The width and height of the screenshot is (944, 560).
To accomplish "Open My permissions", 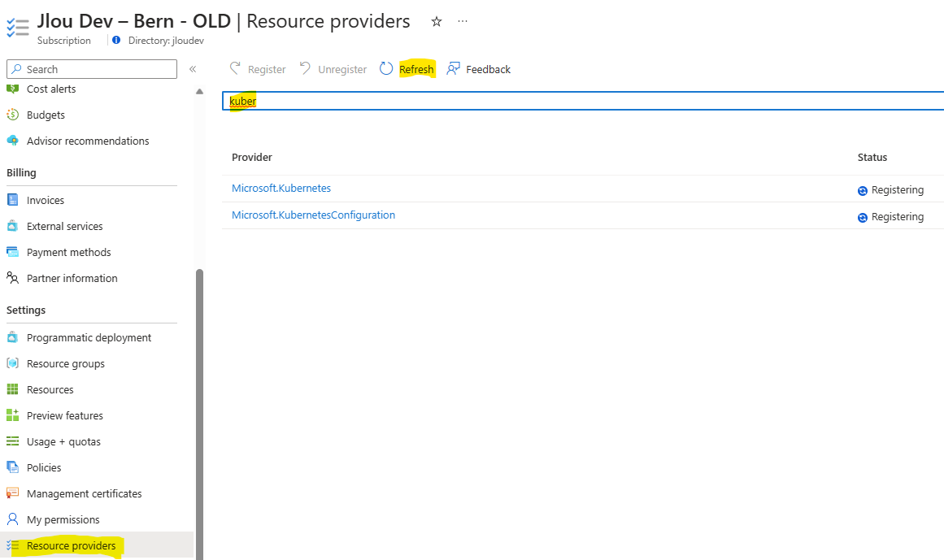I will [x=63, y=519].
